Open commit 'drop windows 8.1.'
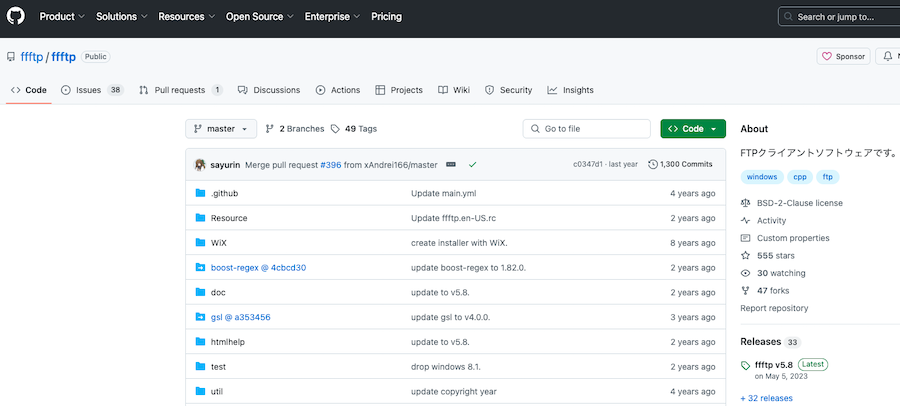This screenshot has height=406, width=900. [446, 366]
